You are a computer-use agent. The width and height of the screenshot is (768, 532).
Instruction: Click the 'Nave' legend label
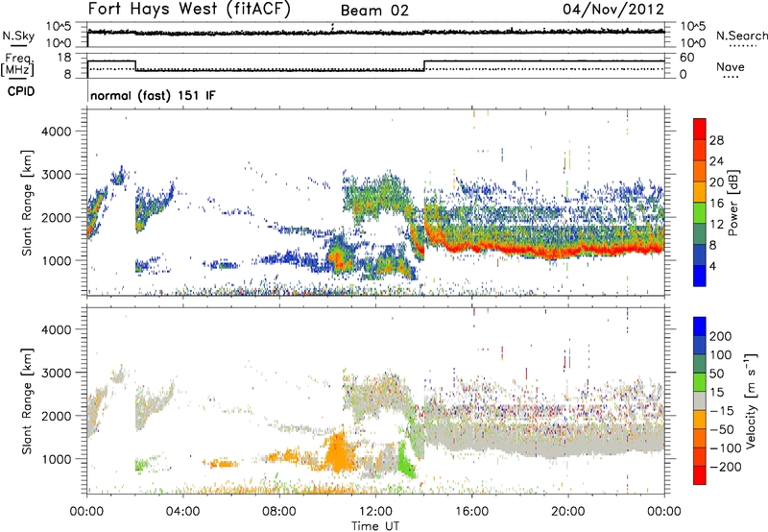[731, 66]
